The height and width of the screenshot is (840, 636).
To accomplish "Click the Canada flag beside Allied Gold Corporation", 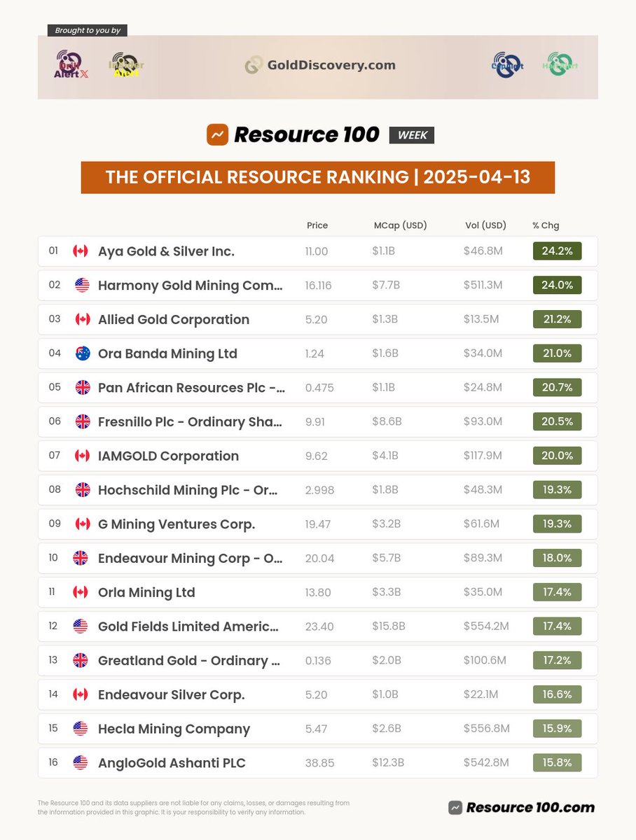I will (82, 319).
